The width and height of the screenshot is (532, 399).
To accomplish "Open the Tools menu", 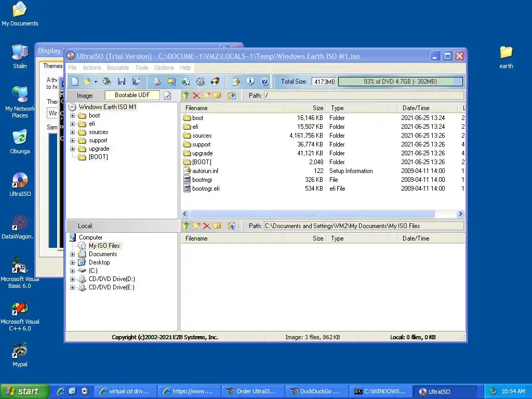I will [142, 68].
